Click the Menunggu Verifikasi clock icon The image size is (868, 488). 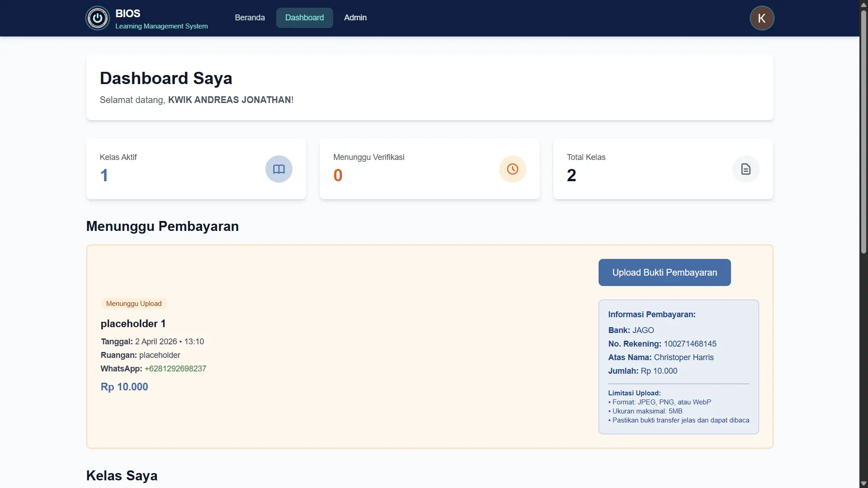pos(512,169)
